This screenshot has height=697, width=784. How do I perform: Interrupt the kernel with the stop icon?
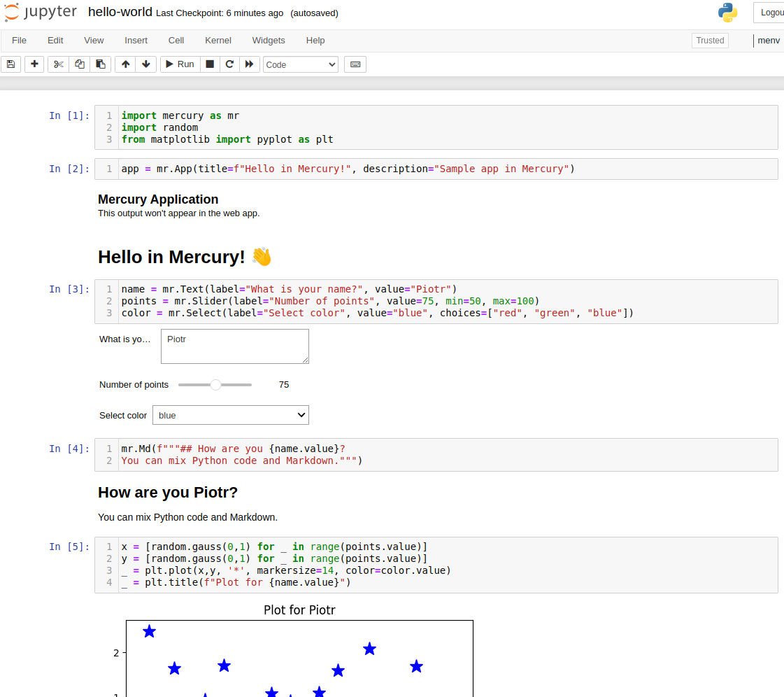[x=210, y=64]
